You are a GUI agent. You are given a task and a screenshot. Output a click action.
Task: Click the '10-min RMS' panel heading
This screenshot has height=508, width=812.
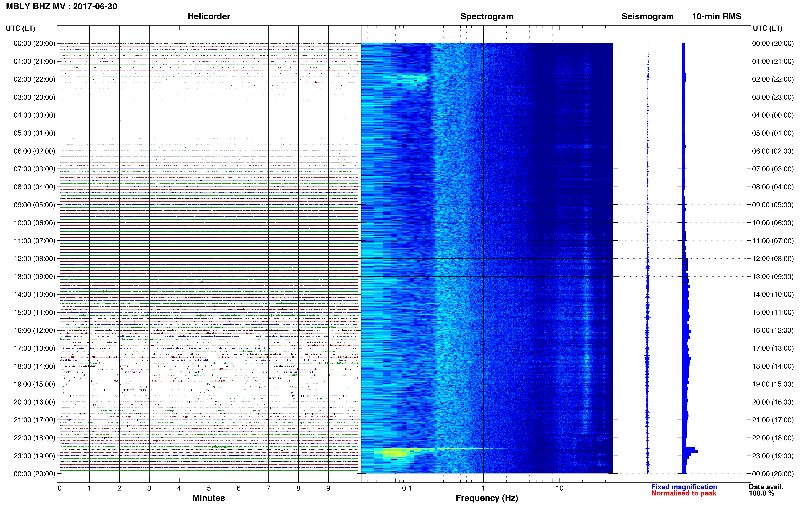[717, 16]
